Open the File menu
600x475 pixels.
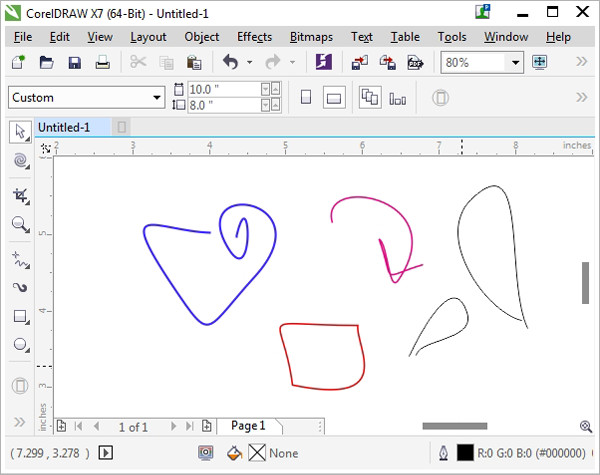(x=23, y=37)
